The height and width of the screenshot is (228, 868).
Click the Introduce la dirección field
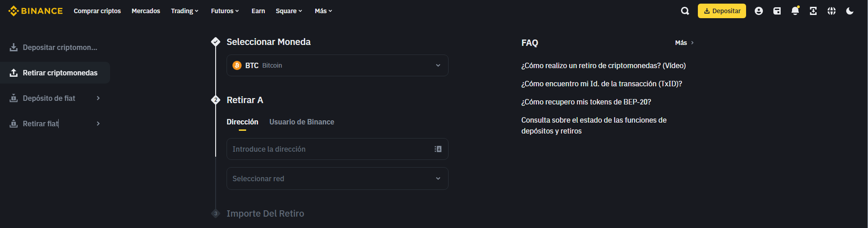pyautogui.click(x=330, y=149)
